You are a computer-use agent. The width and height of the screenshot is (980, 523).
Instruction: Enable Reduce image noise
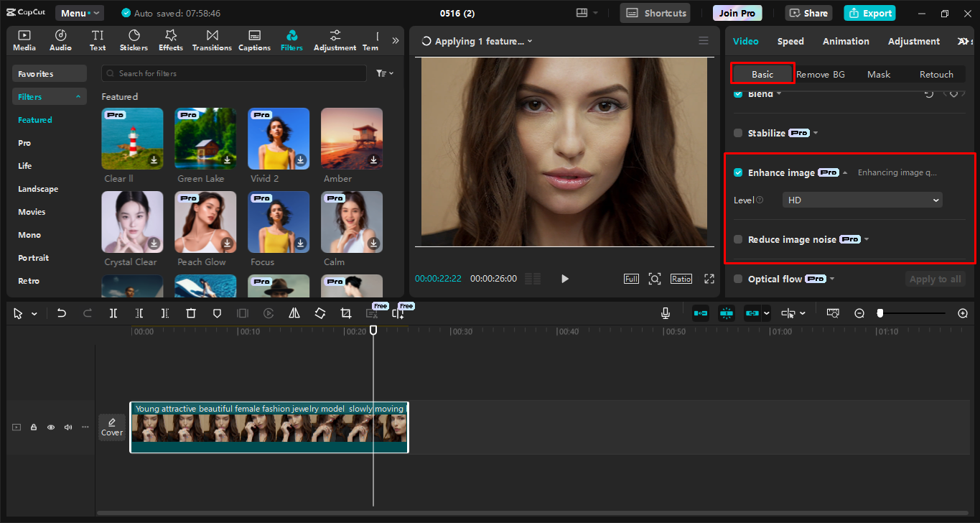pyautogui.click(x=738, y=239)
